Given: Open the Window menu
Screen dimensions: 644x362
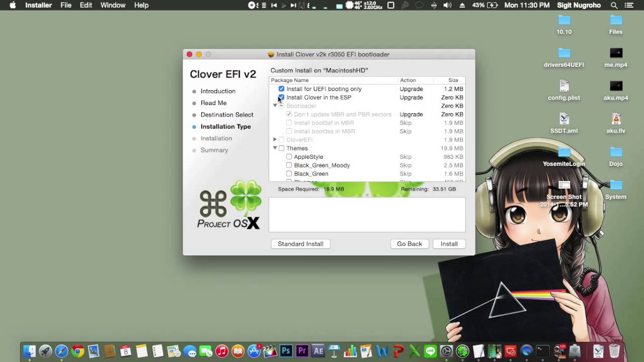Looking at the screenshot, I should 113,5.
